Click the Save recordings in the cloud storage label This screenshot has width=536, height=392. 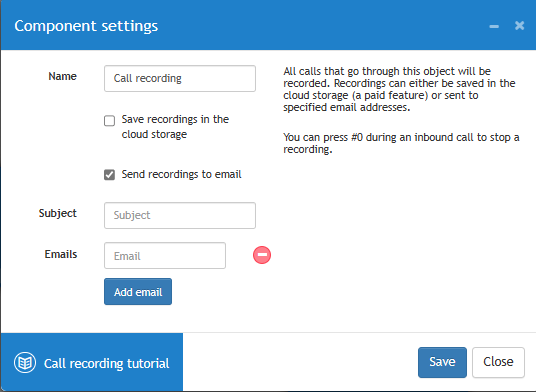(175, 127)
